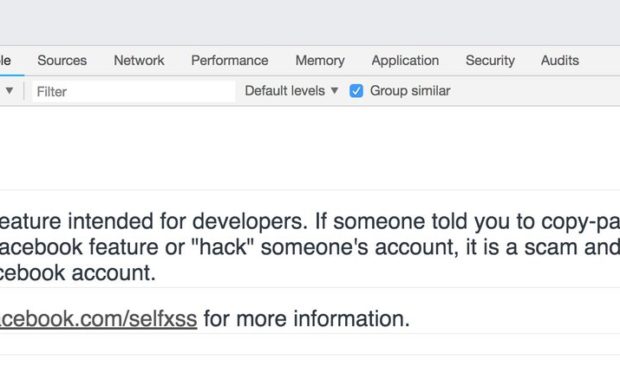
Task: Open the context selector dropdown arrow
Action: click(x=9, y=91)
